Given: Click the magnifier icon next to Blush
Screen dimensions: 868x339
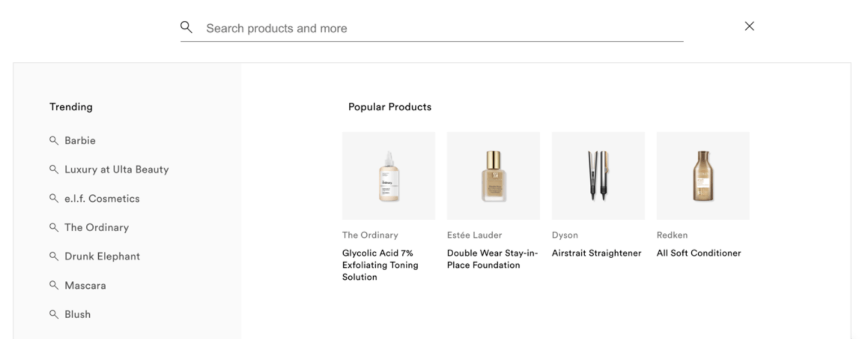Looking at the screenshot, I should (54, 314).
